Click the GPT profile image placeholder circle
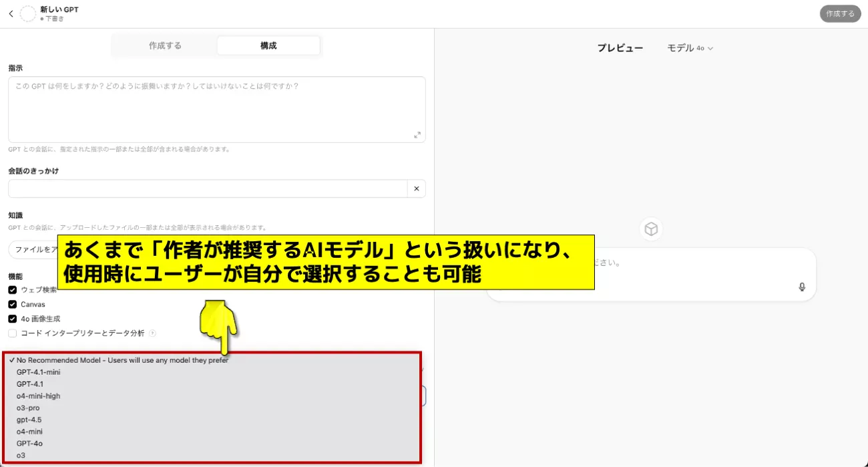The height and width of the screenshot is (467, 868). (x=28, y=14)
